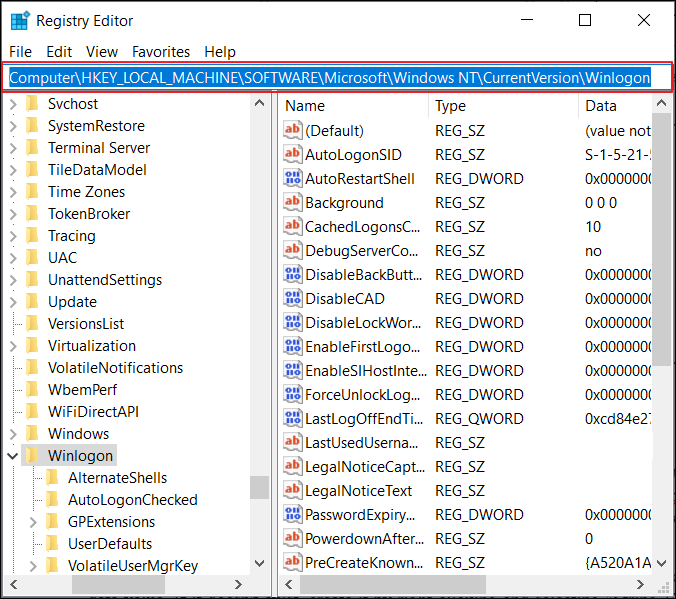Click the string icon beside the (Default) value

pyautogui.click(x=293, y=130)
